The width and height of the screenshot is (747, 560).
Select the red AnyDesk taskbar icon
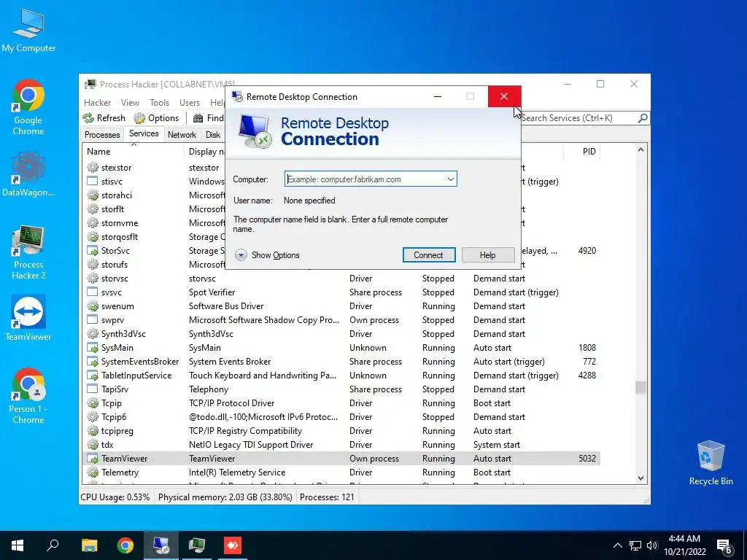pyautogui.click(x=233, y=545)
